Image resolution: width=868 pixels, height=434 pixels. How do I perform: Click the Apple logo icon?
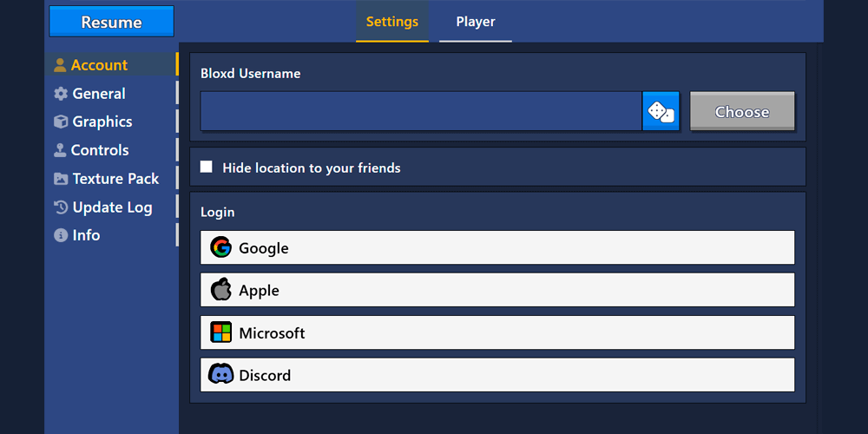click(221, 290)
